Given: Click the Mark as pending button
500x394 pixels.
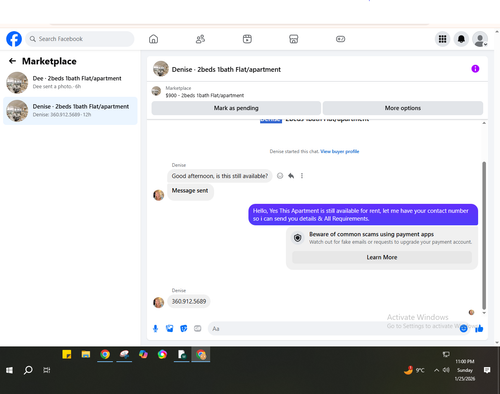Looking at the screenshot, I should [x=236, y=108].
